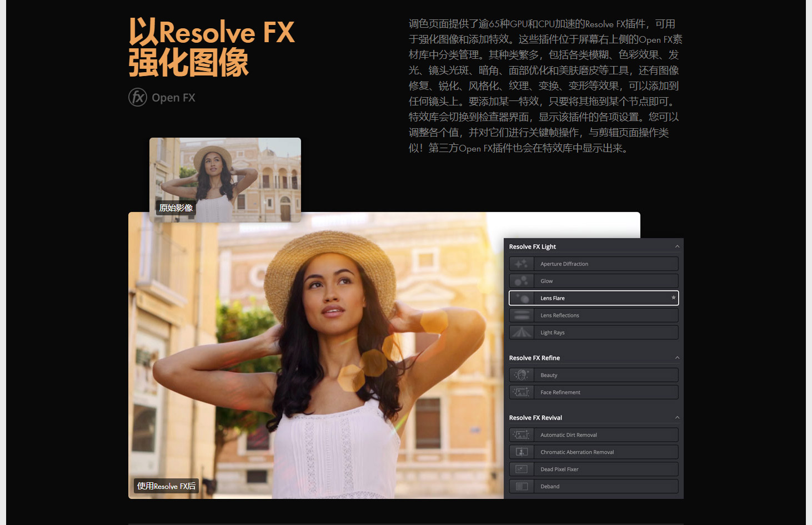Click the original image thumbnail
812x525 pixels.
click(225, 180)
